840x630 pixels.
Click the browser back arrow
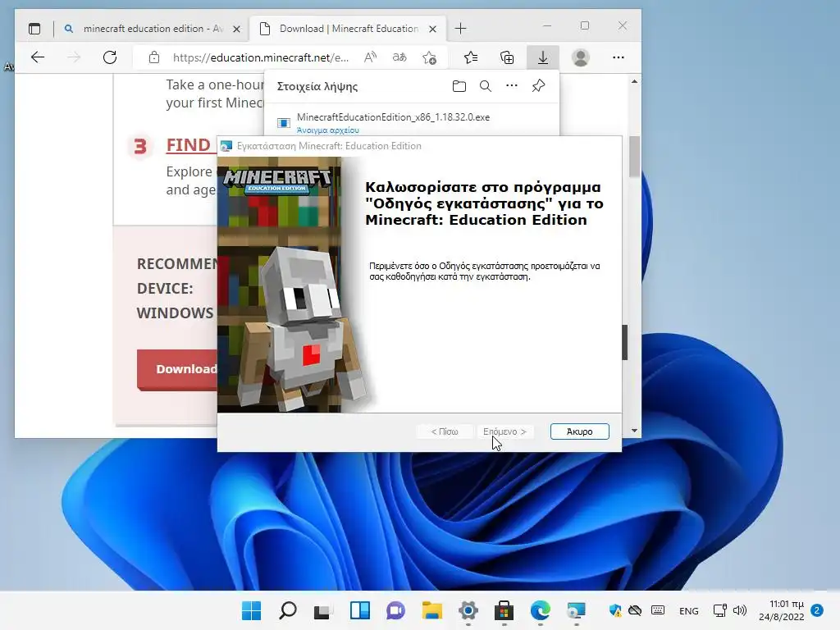coord(38,57)
